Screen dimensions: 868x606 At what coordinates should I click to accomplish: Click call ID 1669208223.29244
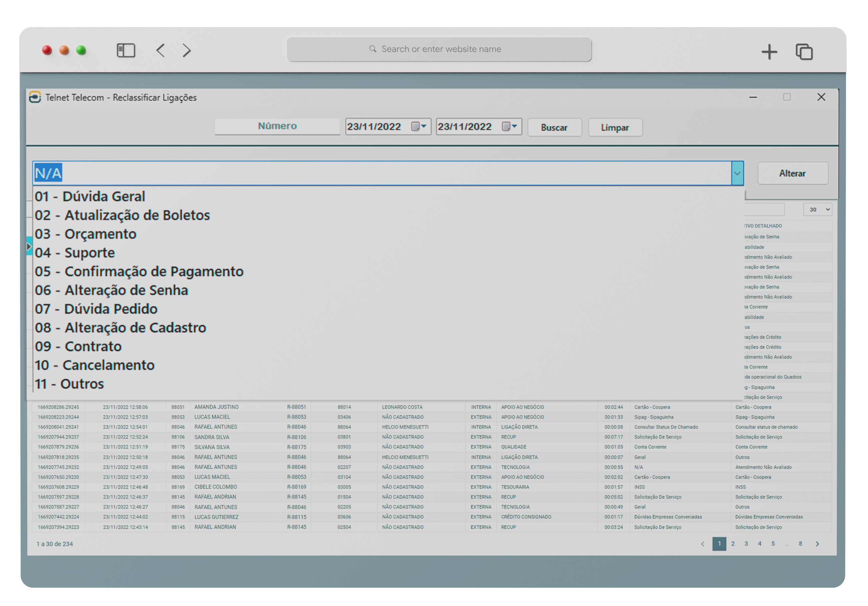point(58,417)
